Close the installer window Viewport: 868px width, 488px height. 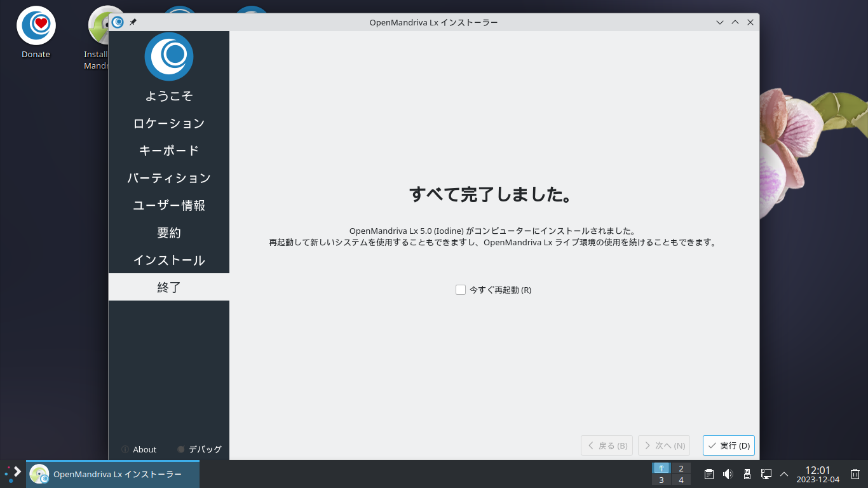pos(750,22)
